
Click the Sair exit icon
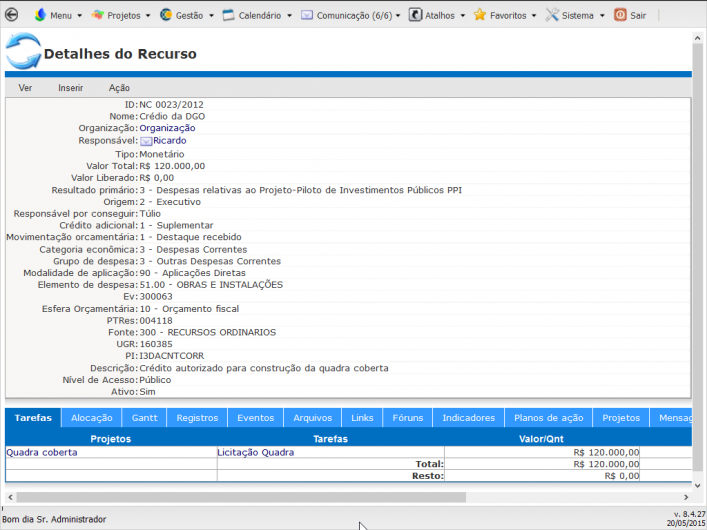pyautogui.click(x=620, y=15)
